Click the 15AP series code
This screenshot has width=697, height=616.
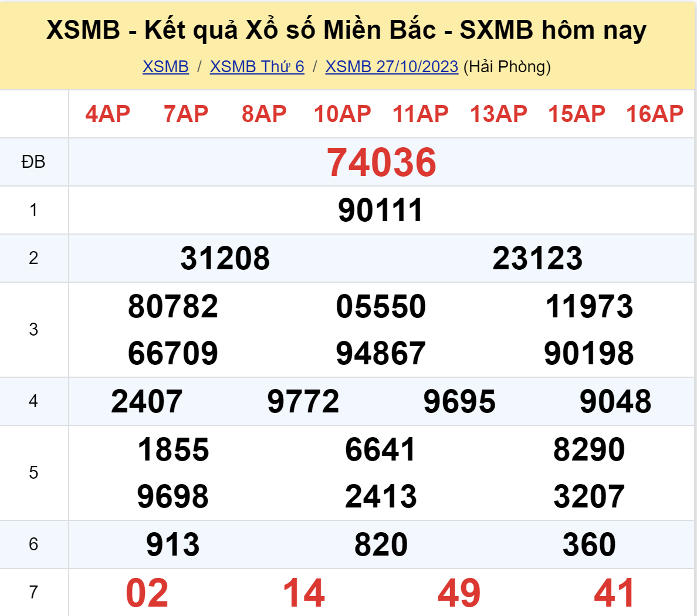click(577, 114)
